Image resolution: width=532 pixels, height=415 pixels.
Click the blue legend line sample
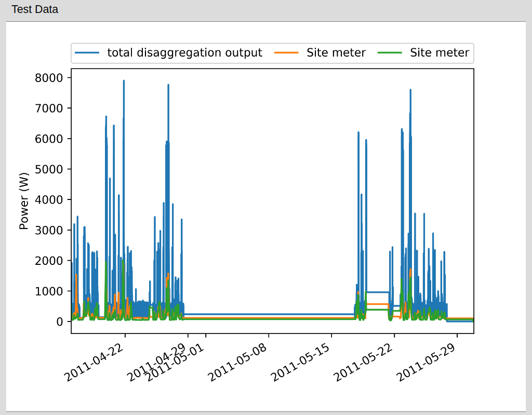pyautogui.click(x=87, y=52)
